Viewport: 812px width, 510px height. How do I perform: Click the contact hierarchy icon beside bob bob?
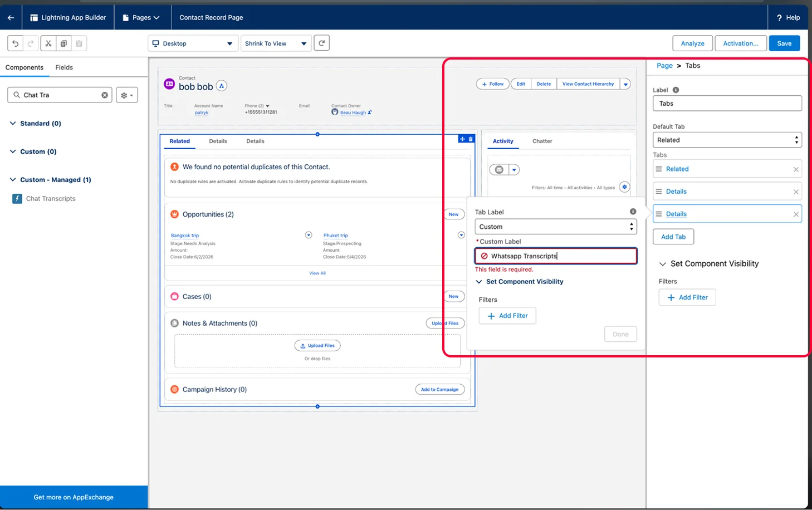(222, 86)
